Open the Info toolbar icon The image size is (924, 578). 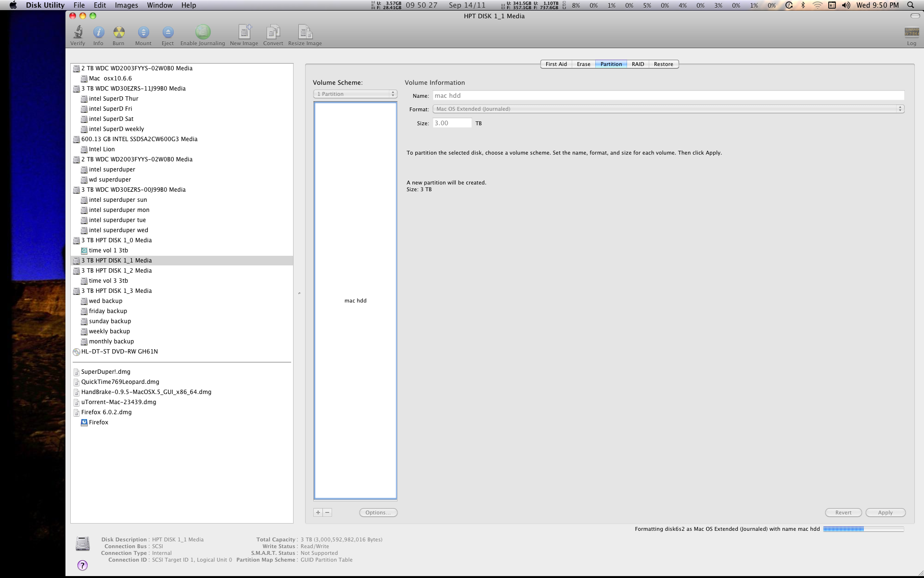point(98,33)
